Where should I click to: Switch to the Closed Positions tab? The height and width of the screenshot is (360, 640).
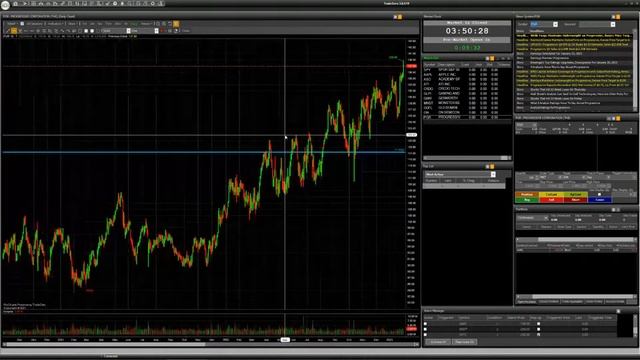click(549, 302)
